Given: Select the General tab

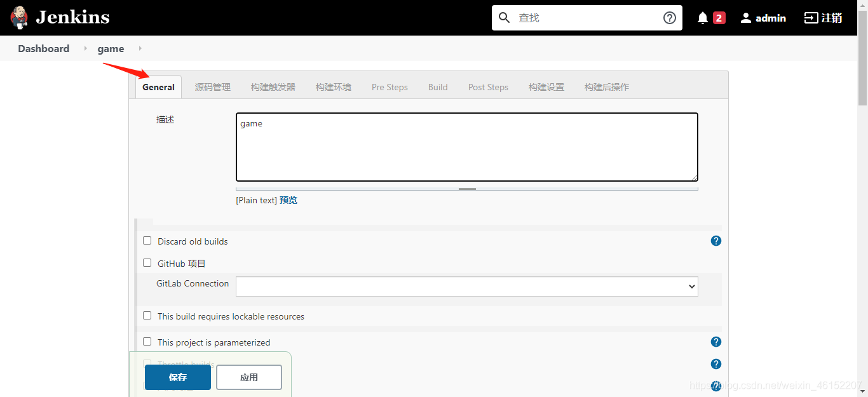Looking at the screenshot, I should pos(158,87).
